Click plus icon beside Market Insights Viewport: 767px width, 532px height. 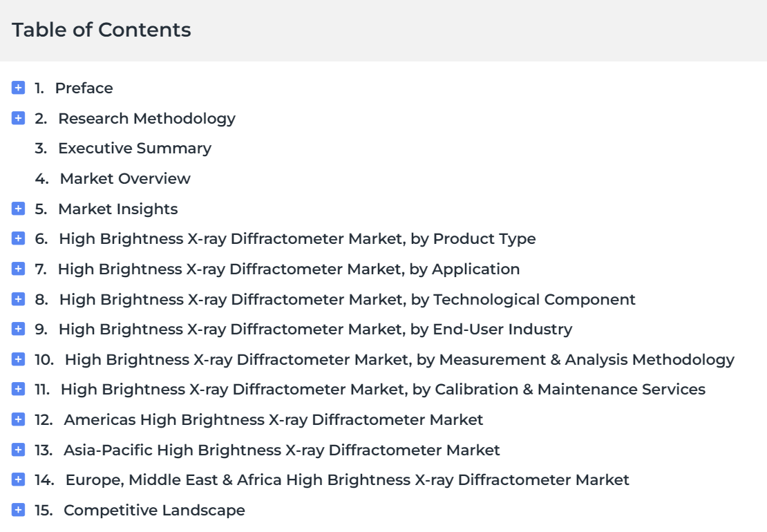(x=18, y=209)
